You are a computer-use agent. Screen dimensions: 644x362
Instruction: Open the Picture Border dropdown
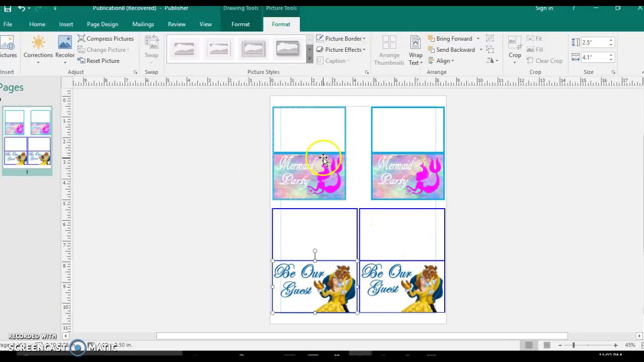click(x=341, y=39)
